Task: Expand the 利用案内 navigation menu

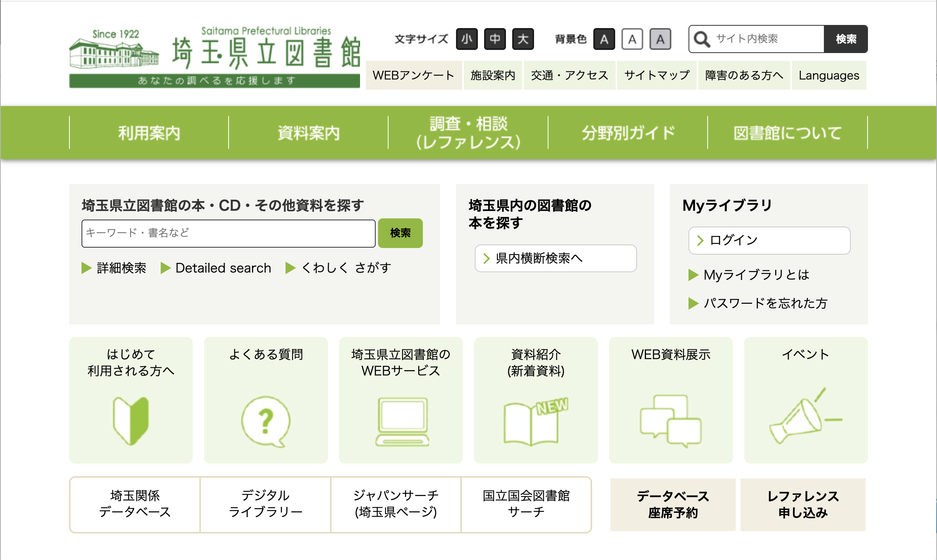Action: click(x=149, y=133)
